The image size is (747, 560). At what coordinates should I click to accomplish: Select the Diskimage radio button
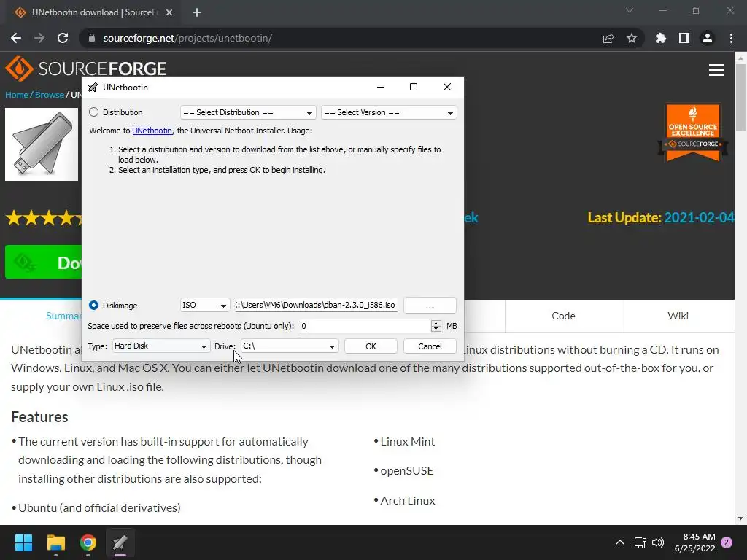[94, 306]
